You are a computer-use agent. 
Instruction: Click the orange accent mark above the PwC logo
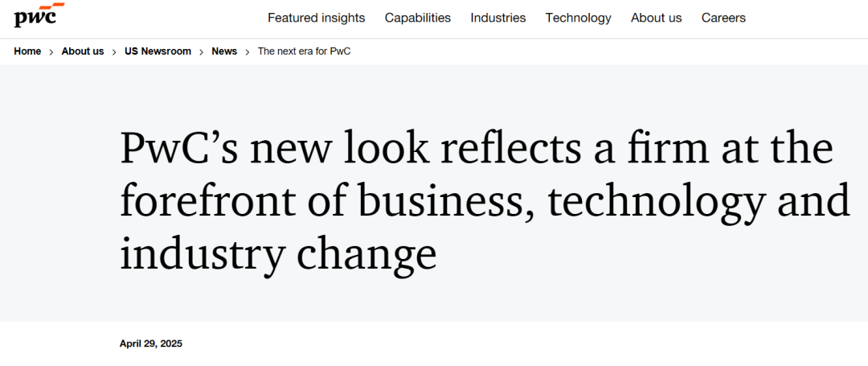(x=51, y=6)
